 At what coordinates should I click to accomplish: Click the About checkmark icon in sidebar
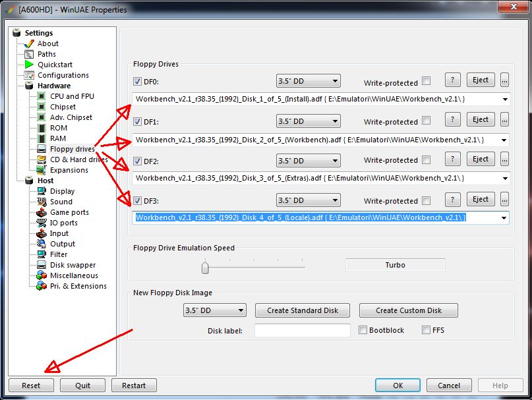point(29,43)
